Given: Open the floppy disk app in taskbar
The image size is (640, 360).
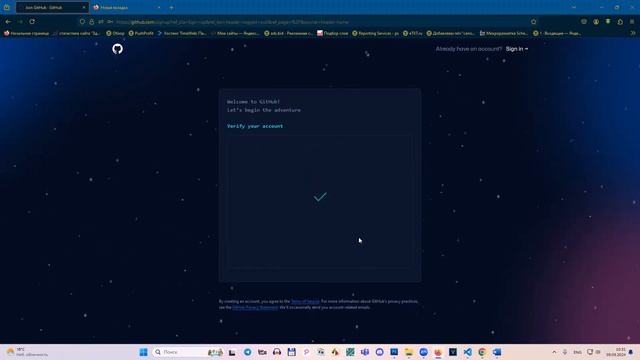Looking at the screenshot, I should tap(291, 352).
